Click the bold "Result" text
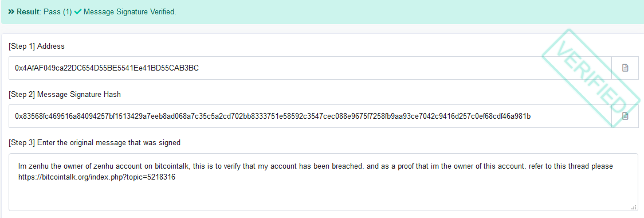This screenshot has height=218, width=644. [28, 12]
